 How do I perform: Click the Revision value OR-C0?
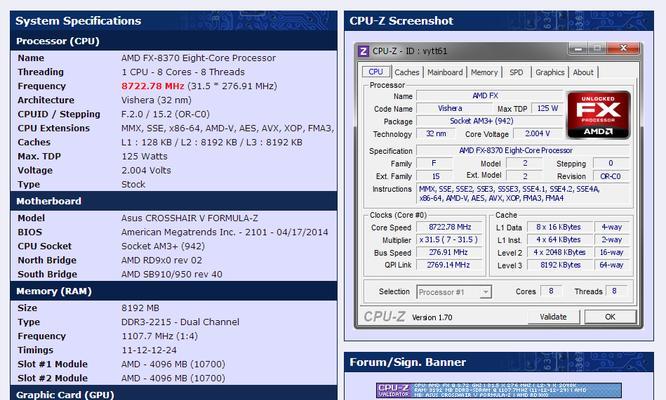[611, 176]
